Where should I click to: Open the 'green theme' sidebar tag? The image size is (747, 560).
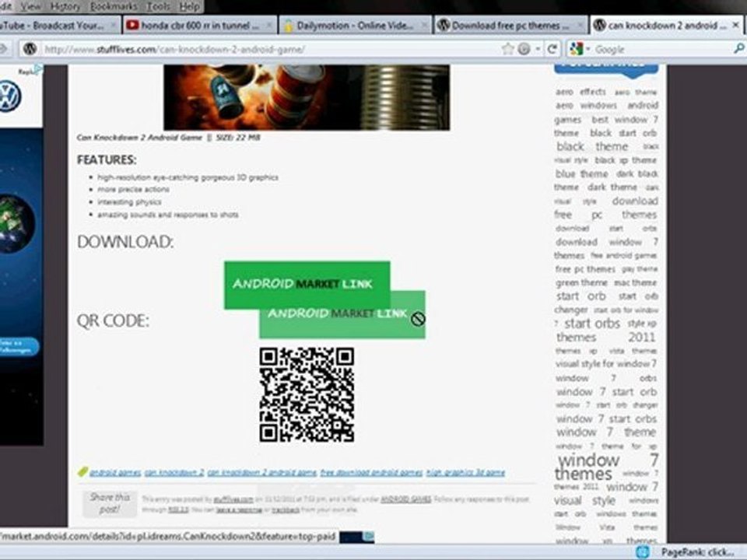pos(581,283)
